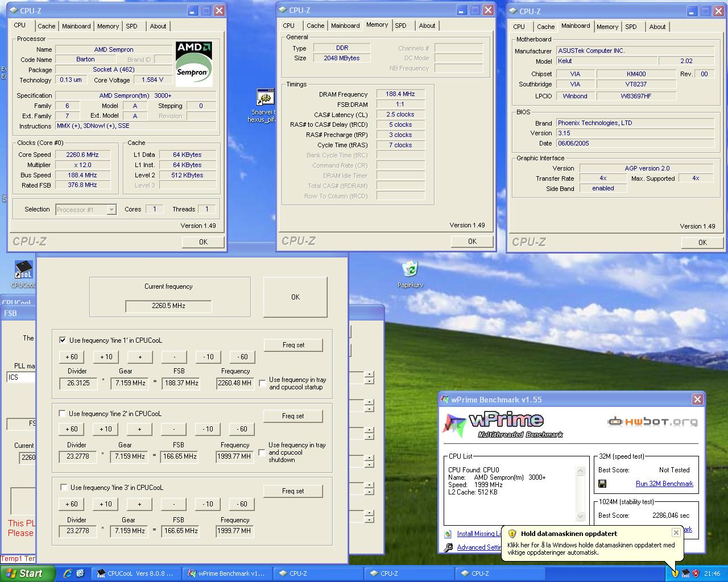Select the CPU tab in middle CPU-Z window
The image size is (728, 582).
click(289, 26)
